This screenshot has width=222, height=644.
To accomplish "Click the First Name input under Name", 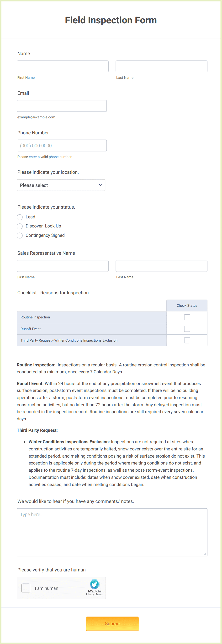I will [63, 66].
